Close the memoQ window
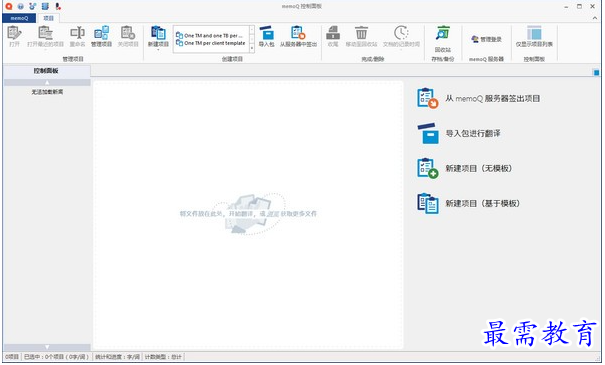The height and width of the screenshot is (365, 605). [592, 7]
